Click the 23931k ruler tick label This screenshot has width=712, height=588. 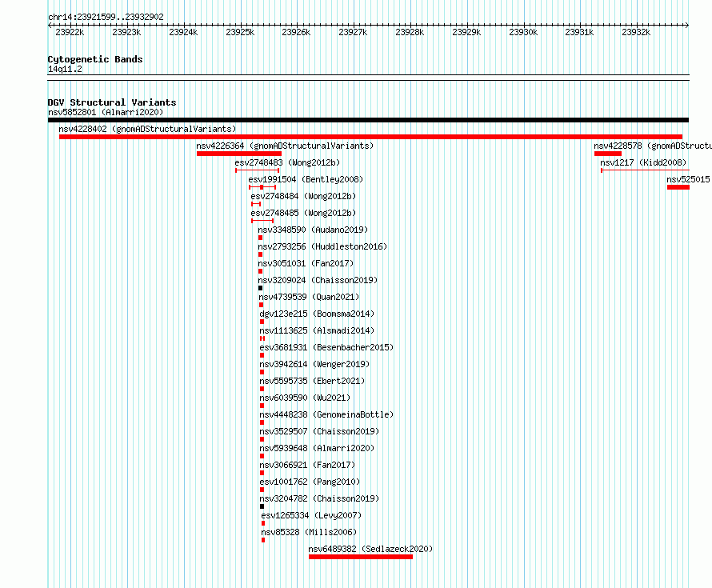pyautogui.click(x=579, y=32)
